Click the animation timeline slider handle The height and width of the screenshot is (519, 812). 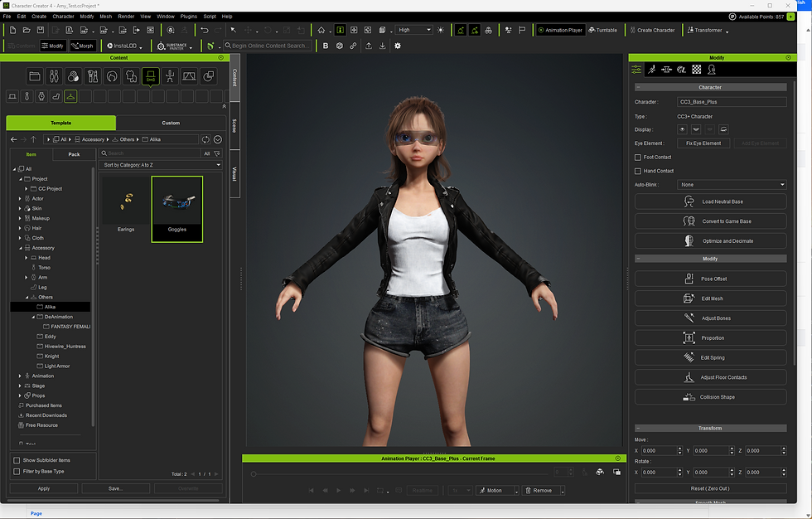(x=254, y=474)
